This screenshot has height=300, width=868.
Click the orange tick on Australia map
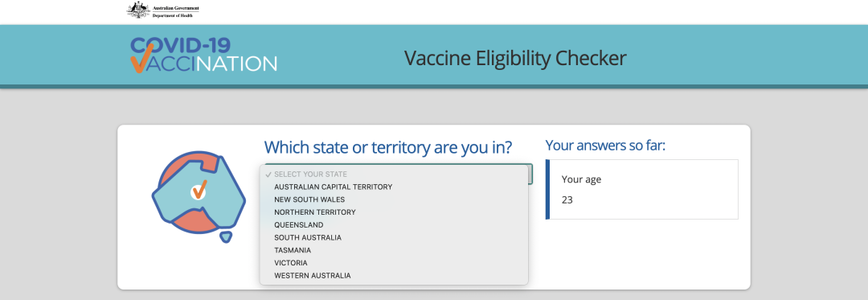tap(200, 189)
